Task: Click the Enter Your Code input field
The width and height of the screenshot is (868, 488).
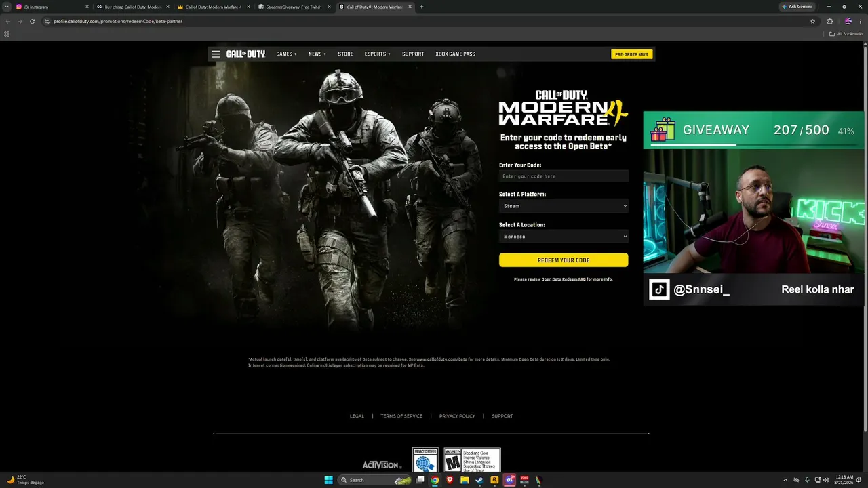Action: pyautogui.click(x=564, y=176)
